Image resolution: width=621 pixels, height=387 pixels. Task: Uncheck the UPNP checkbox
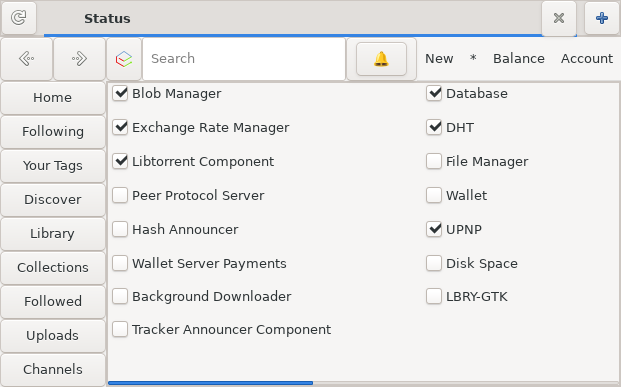[x=434, y=229]
